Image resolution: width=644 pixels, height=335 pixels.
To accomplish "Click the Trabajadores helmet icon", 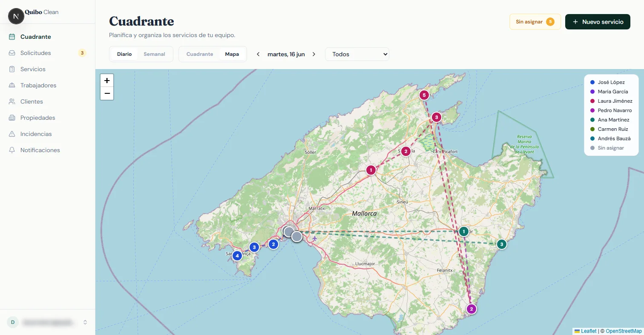I will tap(12, 85).
